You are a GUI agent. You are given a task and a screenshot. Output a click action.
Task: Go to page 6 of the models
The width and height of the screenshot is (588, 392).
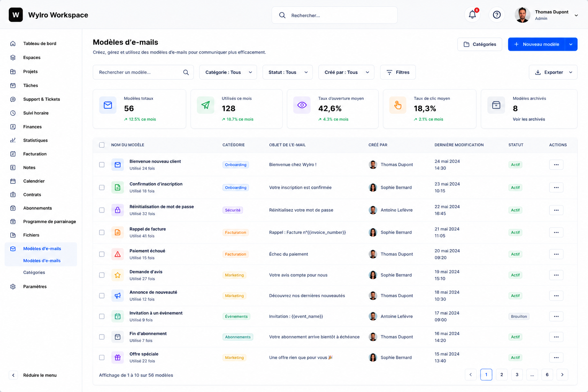click(x=547, y=375)
